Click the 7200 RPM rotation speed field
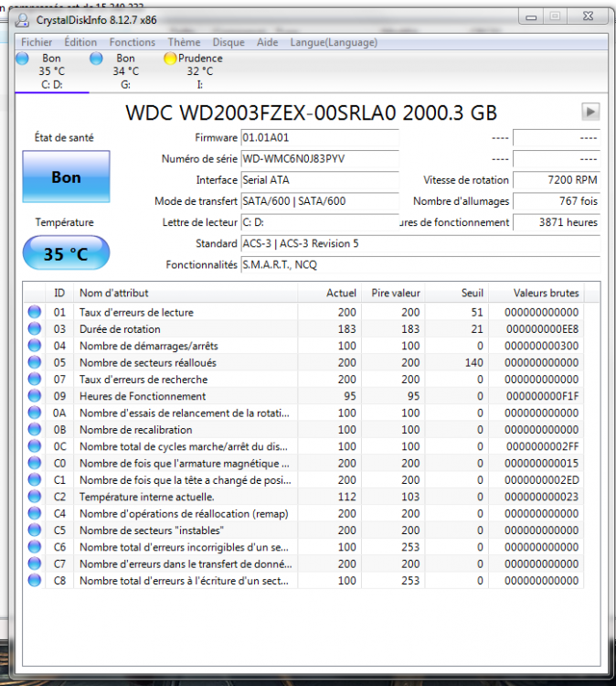Image resolution: width=616 pixels, height=686 pixels. [556, 180]
